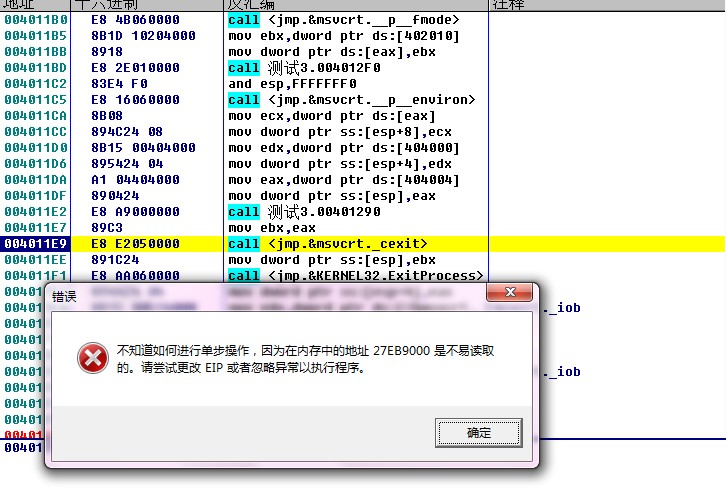Select address 004011DA row
This screenshot has height=489, width=726.
[36, 180]
